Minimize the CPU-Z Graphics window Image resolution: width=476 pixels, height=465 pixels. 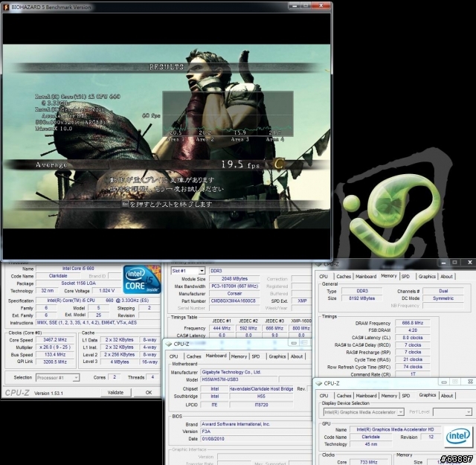[x=444, y=382]
